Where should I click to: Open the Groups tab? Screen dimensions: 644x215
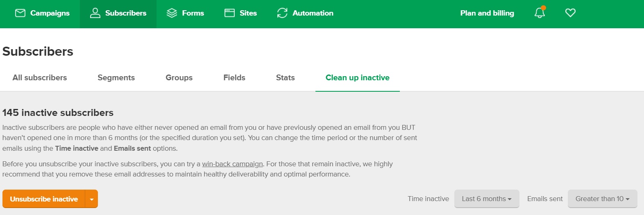coord(179,78)
